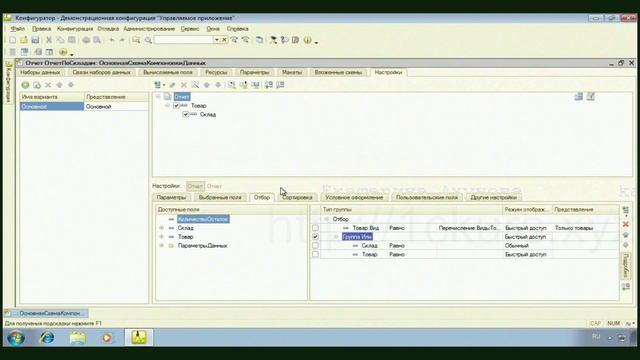Collapse the Группа Или filter group
The height and width of the screenshot is (360, 640).
pos(336,237)
